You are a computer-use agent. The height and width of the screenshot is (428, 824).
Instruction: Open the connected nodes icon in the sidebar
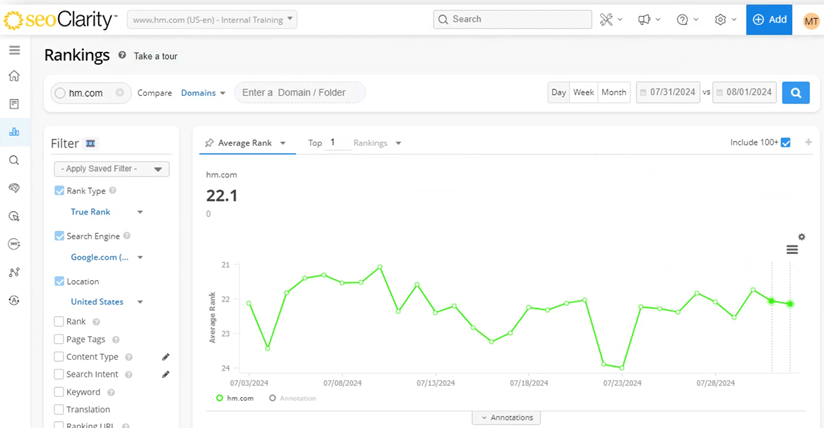click(14, 272)
